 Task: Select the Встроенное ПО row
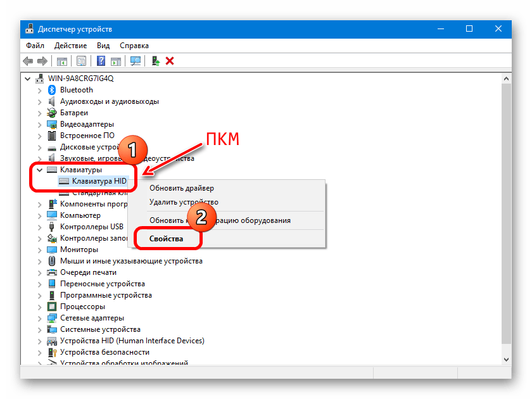pyautogui.click(x=87, y=136)
